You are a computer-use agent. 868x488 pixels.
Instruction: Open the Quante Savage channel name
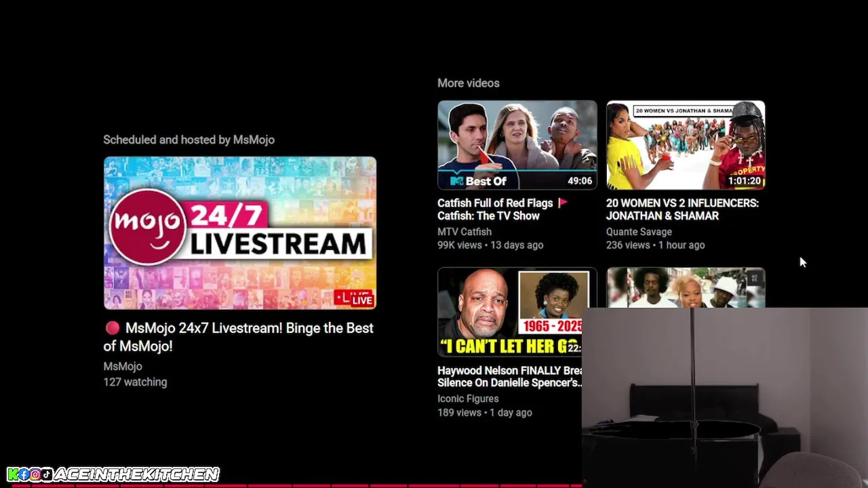tap(639, 232)
